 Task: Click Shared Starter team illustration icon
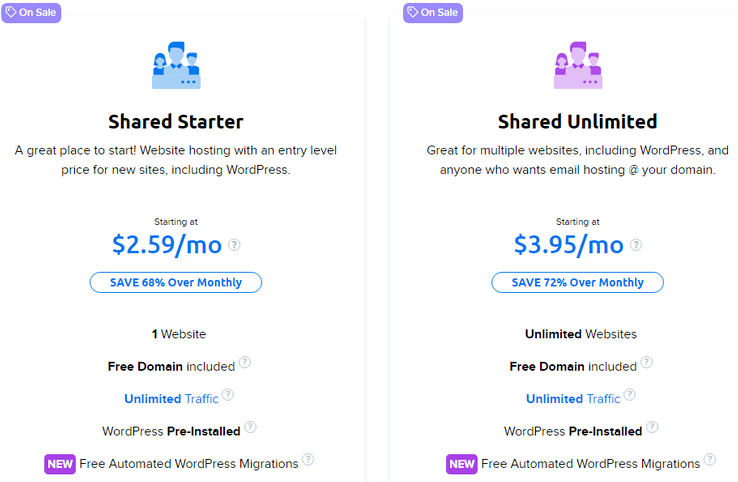[x=176, y=67]
